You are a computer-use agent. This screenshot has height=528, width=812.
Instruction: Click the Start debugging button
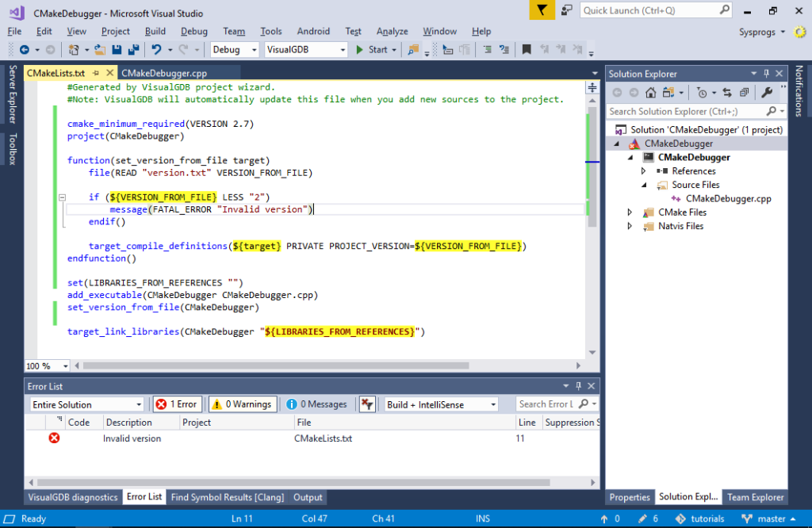coord(372,50)
